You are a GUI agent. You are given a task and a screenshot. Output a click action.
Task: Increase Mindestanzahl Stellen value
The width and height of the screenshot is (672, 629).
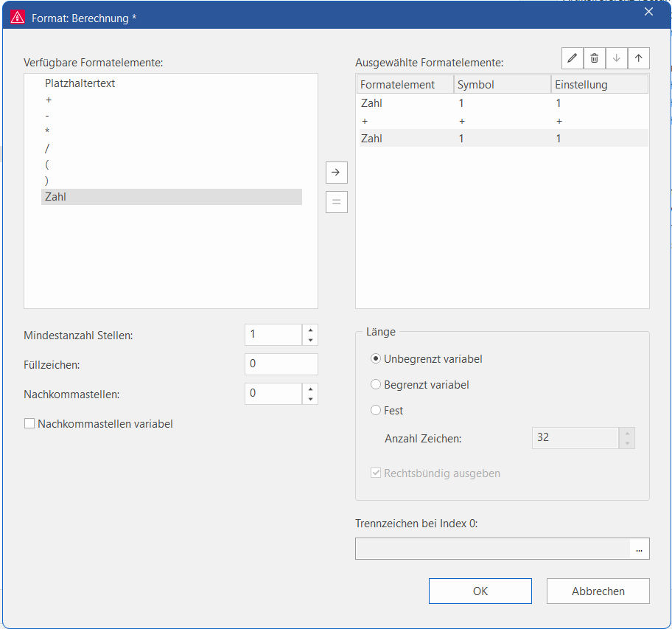310,330
